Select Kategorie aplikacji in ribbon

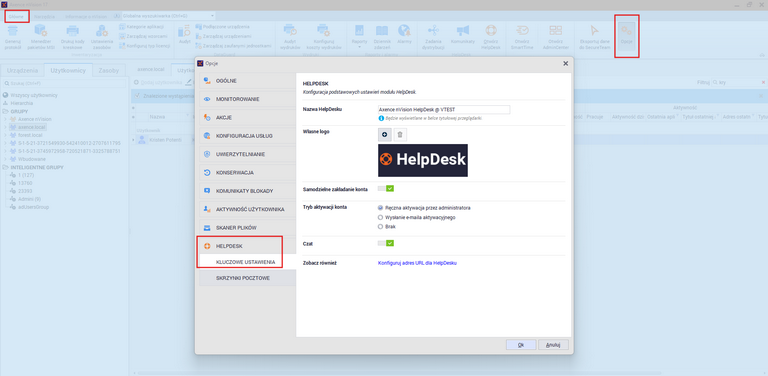tap(142, 26)
